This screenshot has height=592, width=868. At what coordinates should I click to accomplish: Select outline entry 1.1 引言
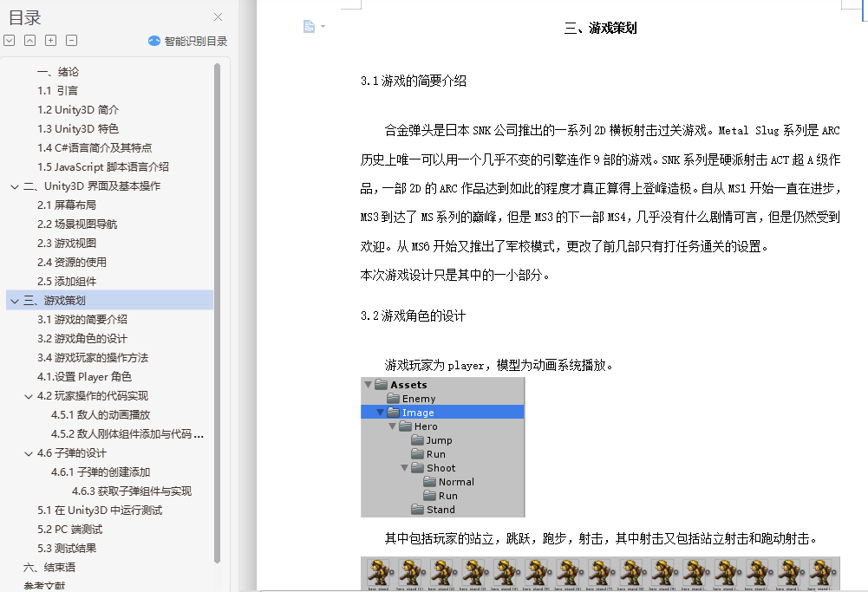point(57,91)
